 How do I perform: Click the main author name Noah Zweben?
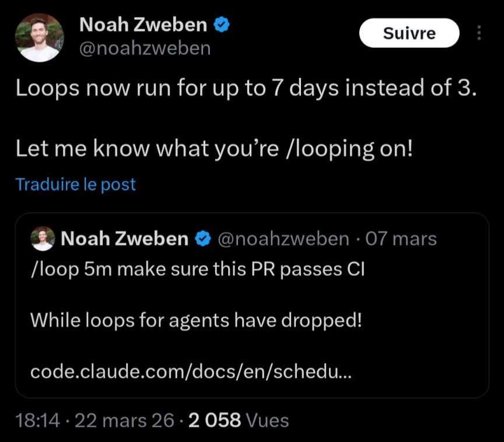tap(143, 24)
